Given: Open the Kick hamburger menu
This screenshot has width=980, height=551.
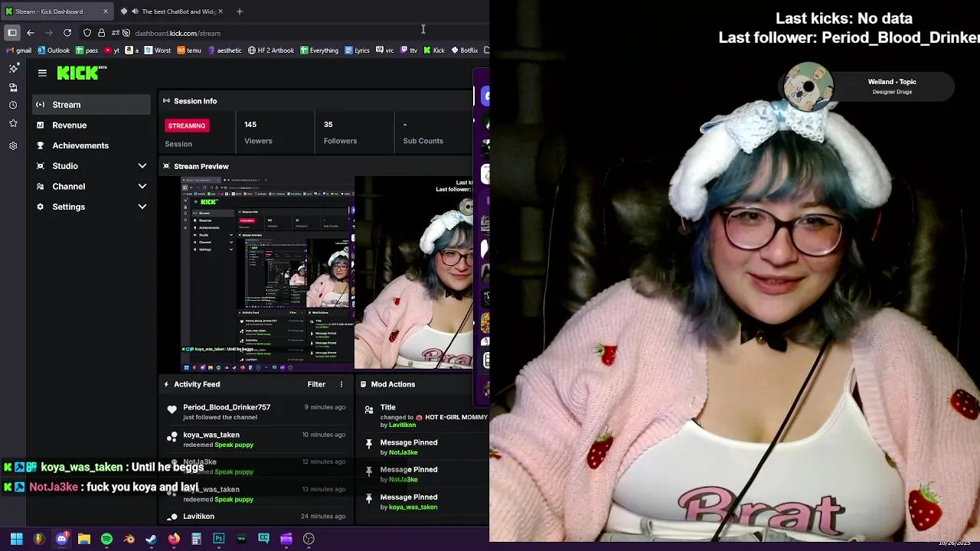Looking at the screenshot, I should click(x=42, y=73).
